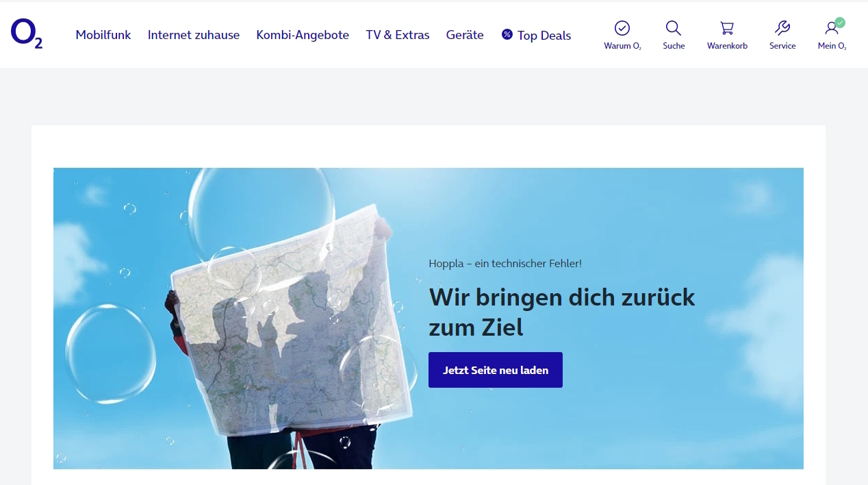Open the Geräte menu

coord(465,35)
